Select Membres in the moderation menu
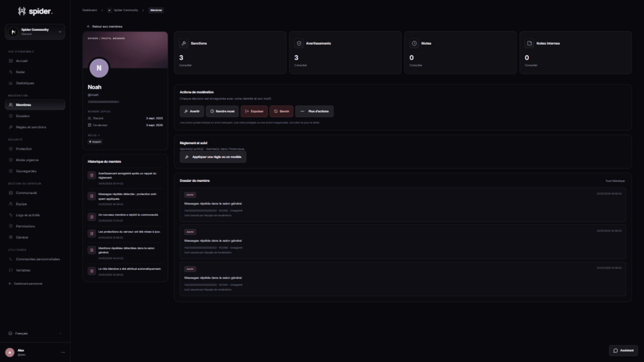The image size is (644, 362). point(35,105)
